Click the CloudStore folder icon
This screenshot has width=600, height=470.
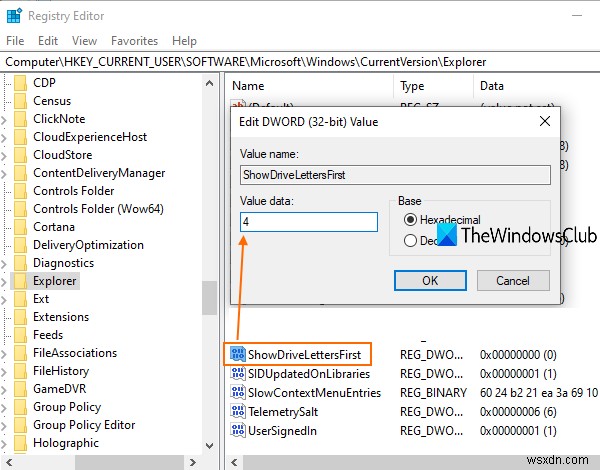[x=20, y=155]
